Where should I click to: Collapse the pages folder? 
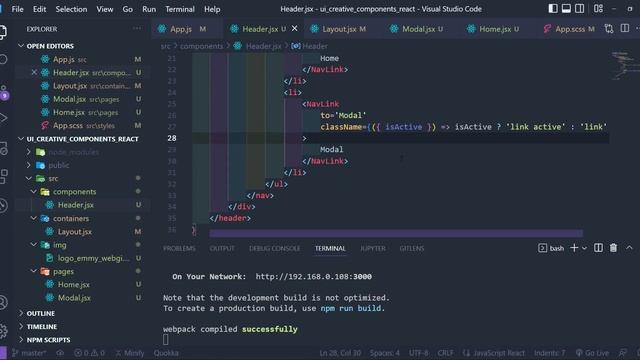tap(63, 271)
